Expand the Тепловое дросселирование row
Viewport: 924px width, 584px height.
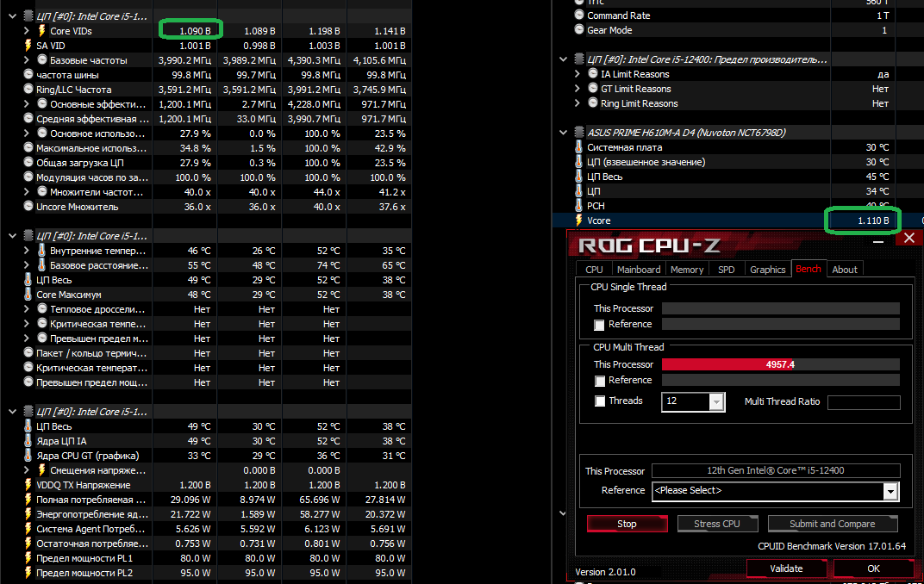27,309
